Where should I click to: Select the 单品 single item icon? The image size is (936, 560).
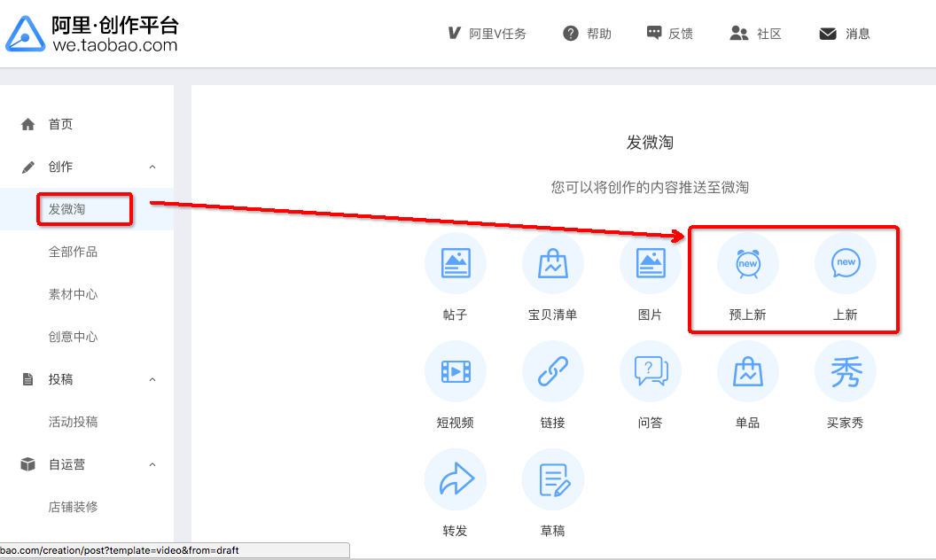click(747, 371)
